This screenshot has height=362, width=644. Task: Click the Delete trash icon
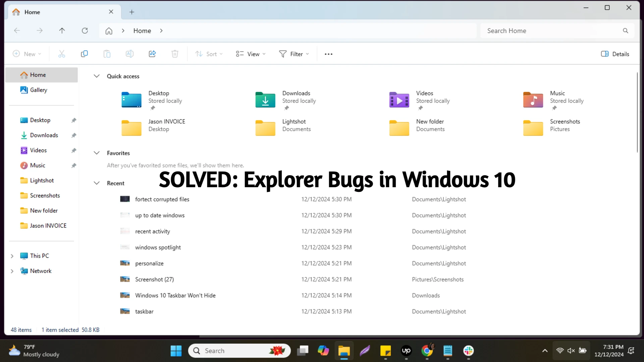coord(175,54)
